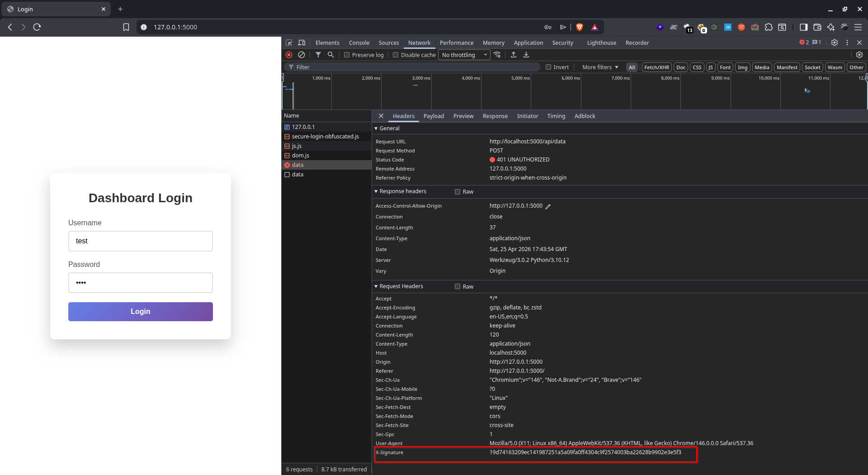Filter by Fetch/XHR requests
The image size is (868, 475).
pyautogui.click(x=656, y=67)
